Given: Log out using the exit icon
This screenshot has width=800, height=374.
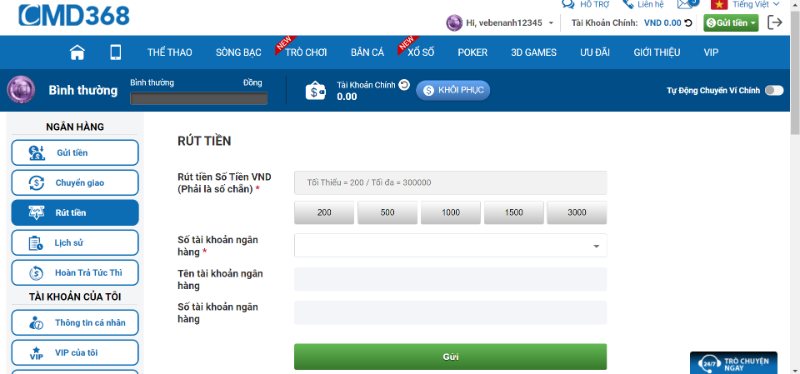Looking at the screenshot, I should [774, 22].
